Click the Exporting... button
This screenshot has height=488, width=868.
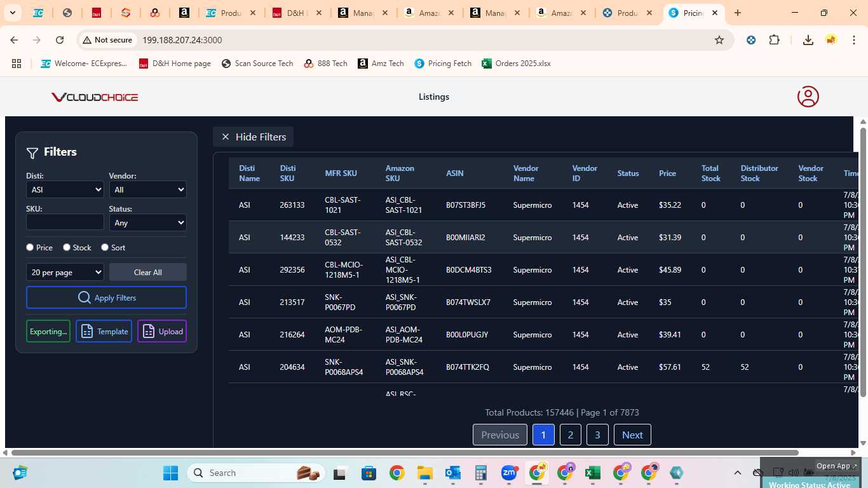point(48,331)
